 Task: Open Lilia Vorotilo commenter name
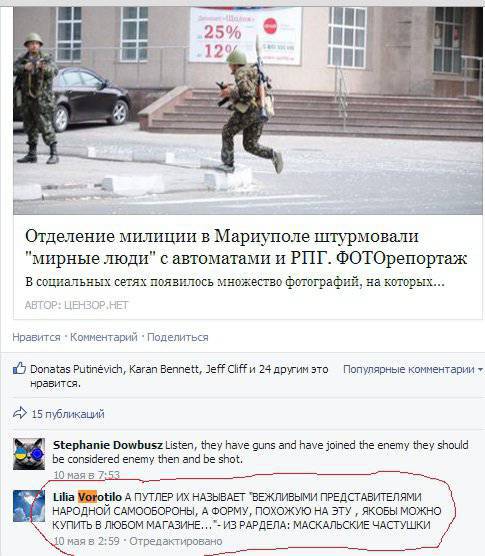point(87,497)
